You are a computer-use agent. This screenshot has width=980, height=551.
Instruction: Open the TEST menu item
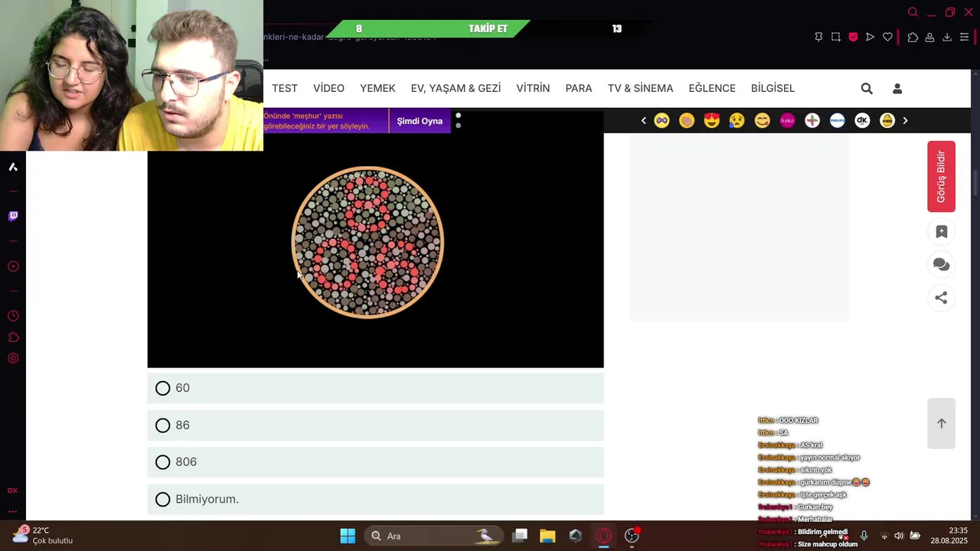(x=285, y=88)
